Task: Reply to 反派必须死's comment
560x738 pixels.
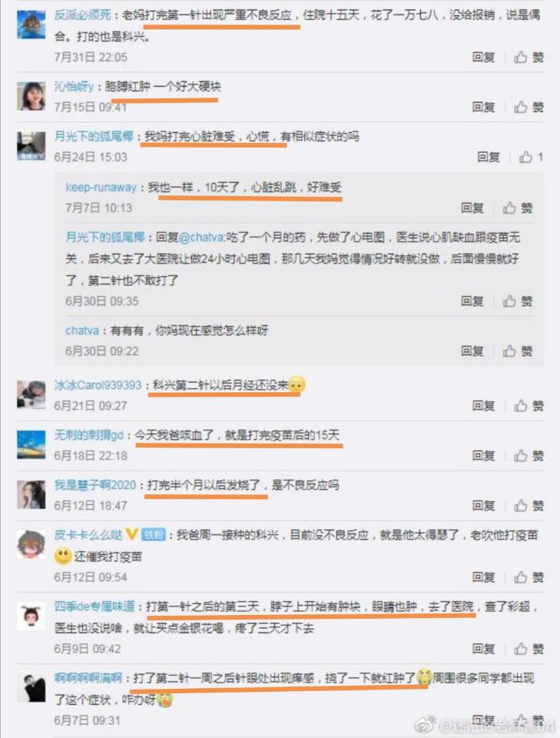Action: (x=483, y=58)
